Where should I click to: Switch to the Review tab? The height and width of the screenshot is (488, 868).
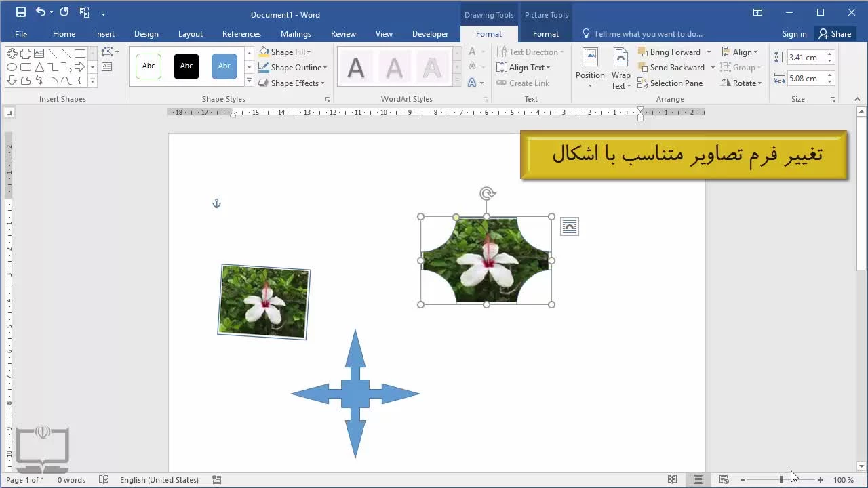343,34
